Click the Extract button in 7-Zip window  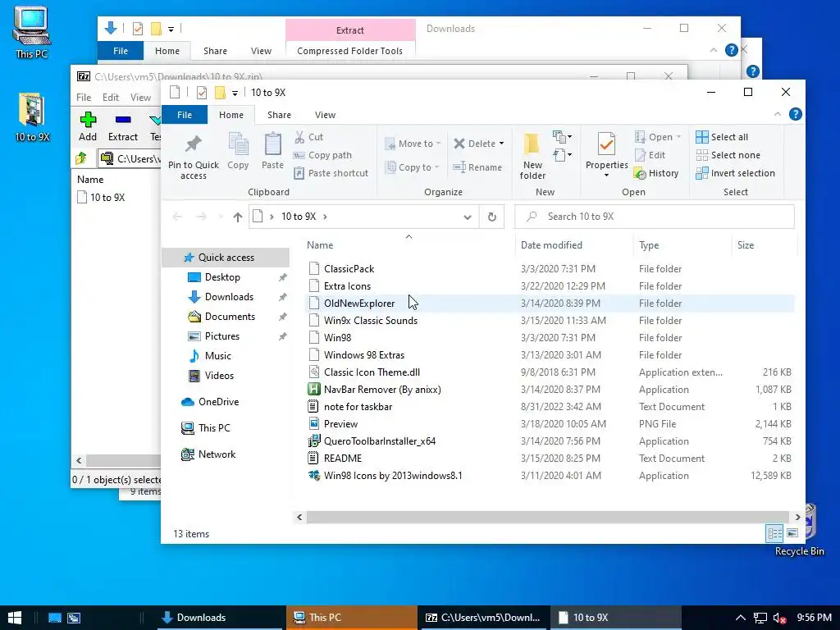coord(123,127)
